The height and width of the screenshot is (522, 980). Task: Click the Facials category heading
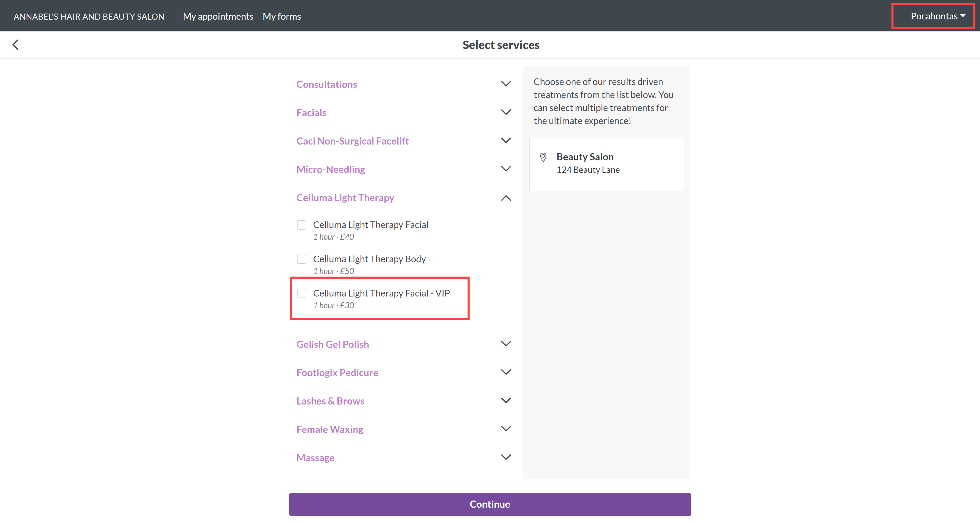(x=311, y=113)
